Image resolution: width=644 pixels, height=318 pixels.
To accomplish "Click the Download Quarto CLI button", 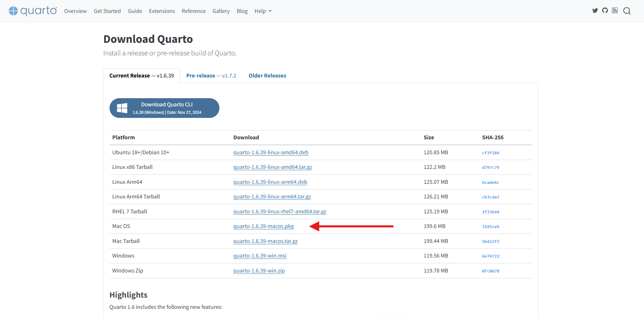I will point(164,108).
